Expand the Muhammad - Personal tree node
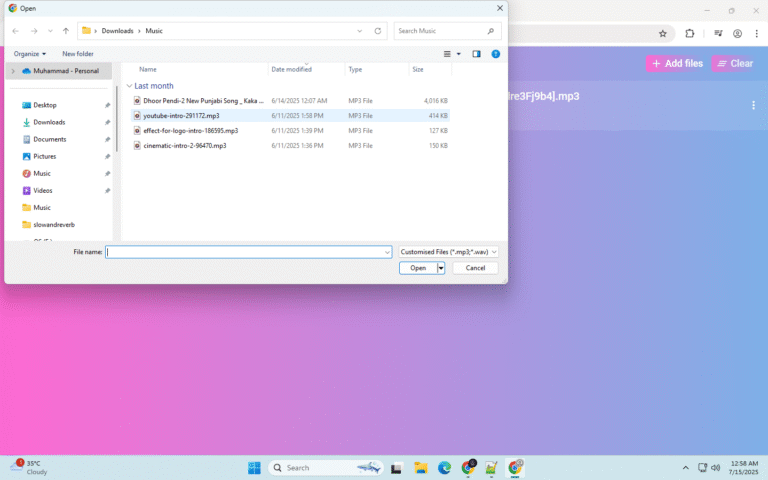This screenshot has height=480, width=768. click(x=13, y=71)
